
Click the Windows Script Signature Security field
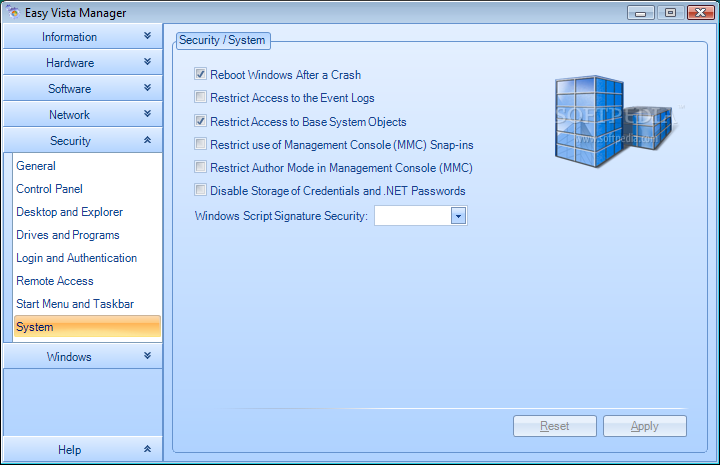tap(421, 216)
